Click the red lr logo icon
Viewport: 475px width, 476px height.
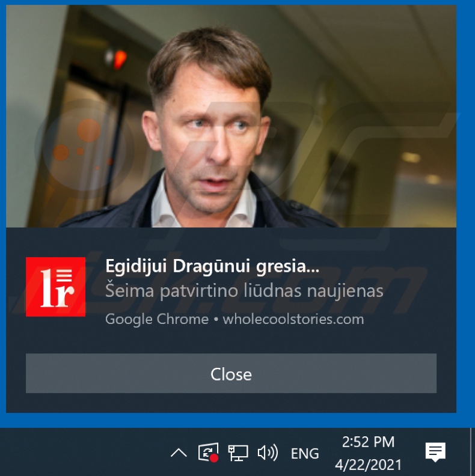tap(55, 287)
